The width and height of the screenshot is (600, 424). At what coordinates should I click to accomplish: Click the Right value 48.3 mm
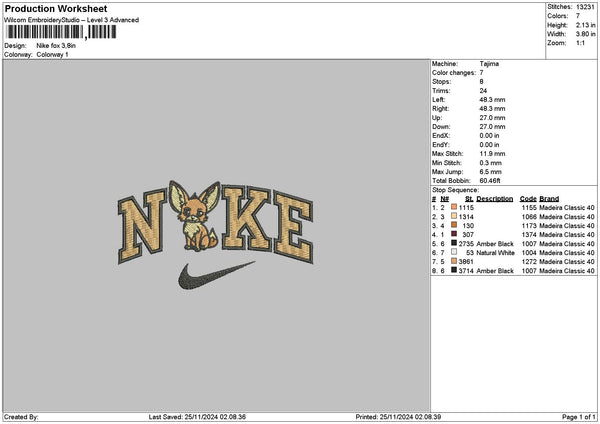tap(492, 109)
